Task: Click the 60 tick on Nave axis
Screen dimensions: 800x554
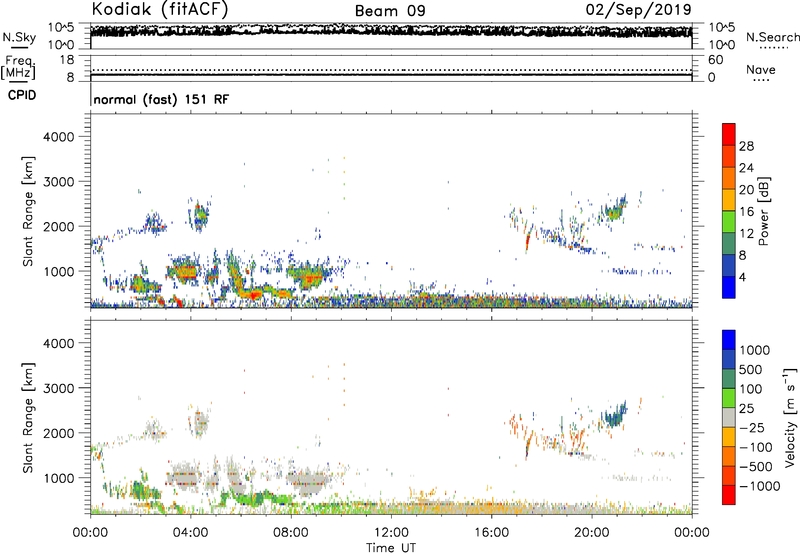Action: [716, 60]
